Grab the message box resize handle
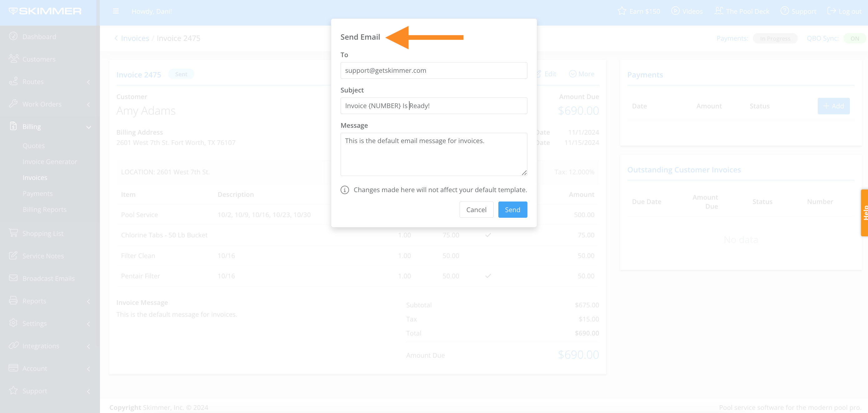This screenshot has width=868, height=413. tap(524, 172)
